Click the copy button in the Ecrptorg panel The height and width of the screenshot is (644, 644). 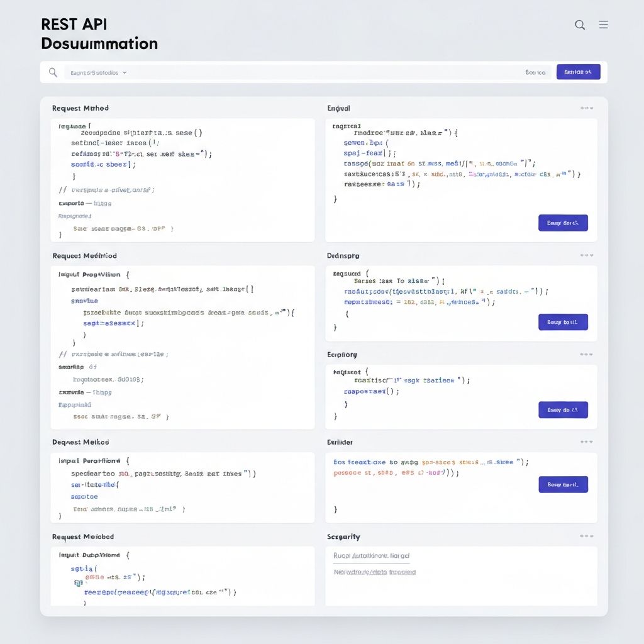pos(563,409)
